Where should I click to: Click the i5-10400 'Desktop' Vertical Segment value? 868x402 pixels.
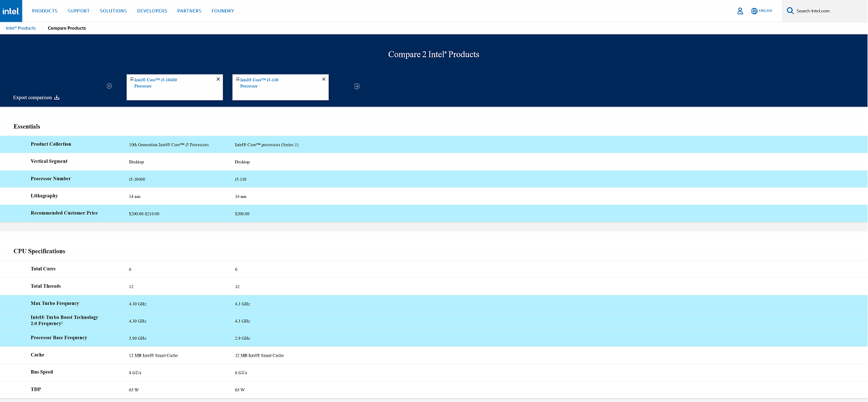pyautogui.click(x=136, y=162)
